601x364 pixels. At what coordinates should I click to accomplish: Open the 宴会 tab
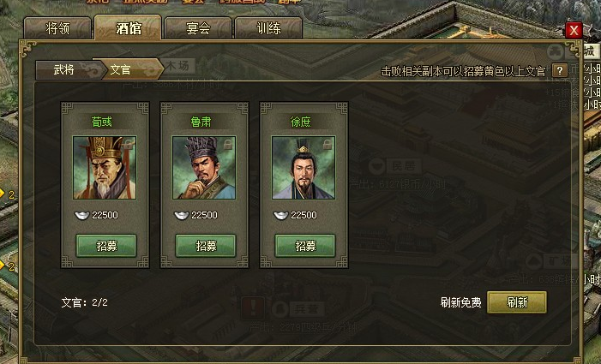click(x=198, y=28)
